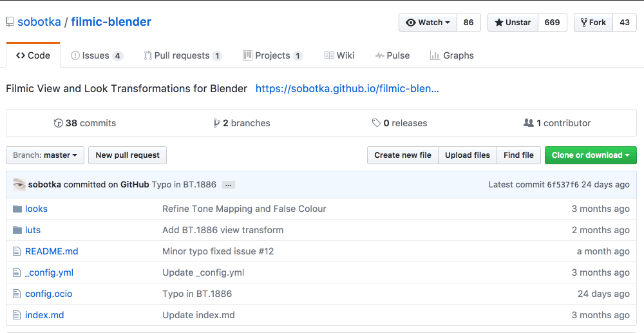View the 38 commits history
Viewport: 644px width, 333px height.
coord(85,123)
